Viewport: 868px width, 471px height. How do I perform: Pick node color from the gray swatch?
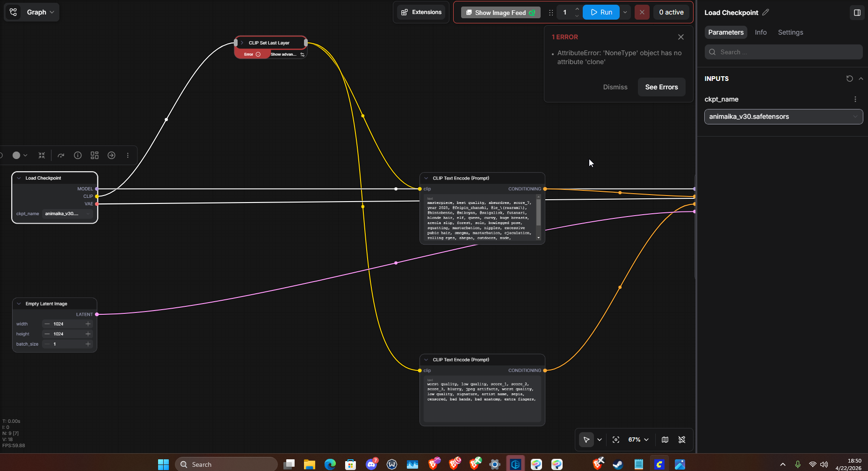[19, 155]
